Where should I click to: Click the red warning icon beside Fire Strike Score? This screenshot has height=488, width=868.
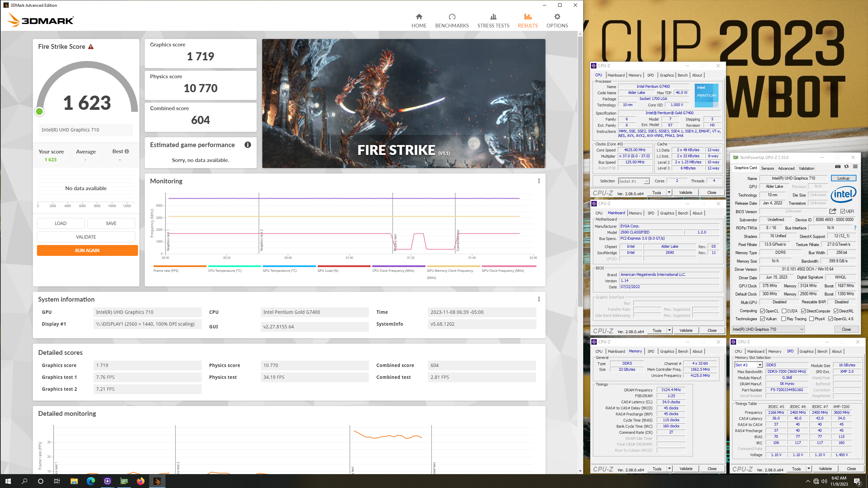pyautogui.click(x=91, y=47)
